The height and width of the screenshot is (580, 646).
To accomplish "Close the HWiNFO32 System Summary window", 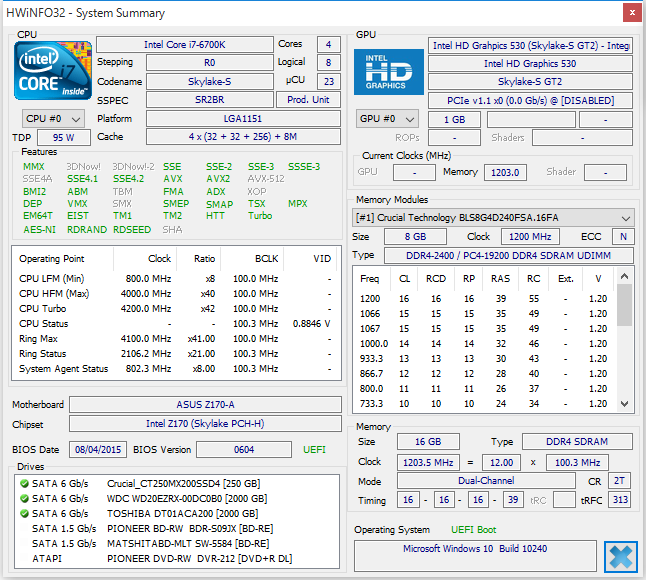I will pyautogui.click(x=632, y=13).
